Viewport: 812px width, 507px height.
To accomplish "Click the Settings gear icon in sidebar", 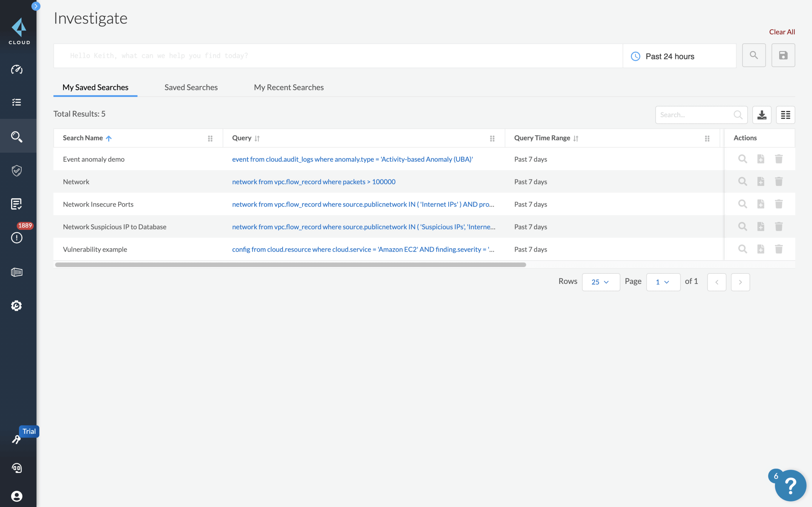I will point(16,305).
